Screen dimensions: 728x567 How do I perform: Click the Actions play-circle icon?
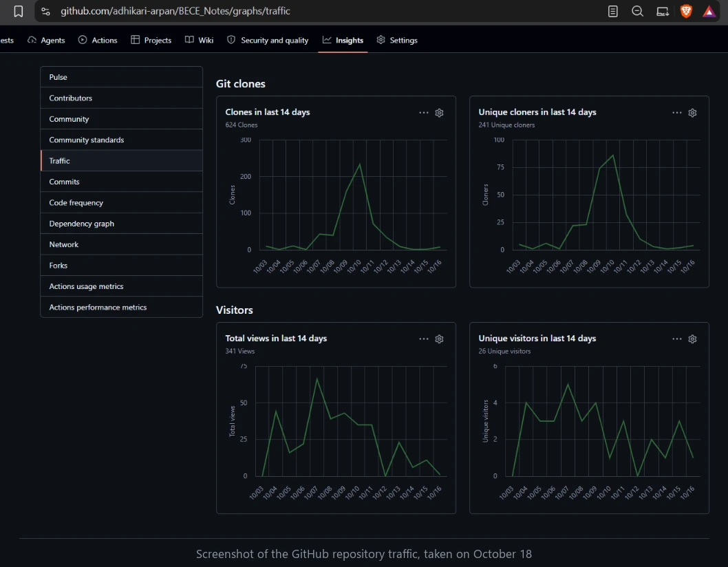click(83, 40)
